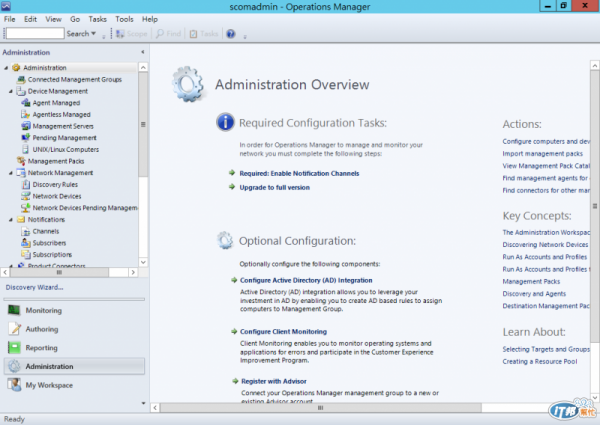
Task: Click Import management packs action link
Action: (x=543, y=154)
